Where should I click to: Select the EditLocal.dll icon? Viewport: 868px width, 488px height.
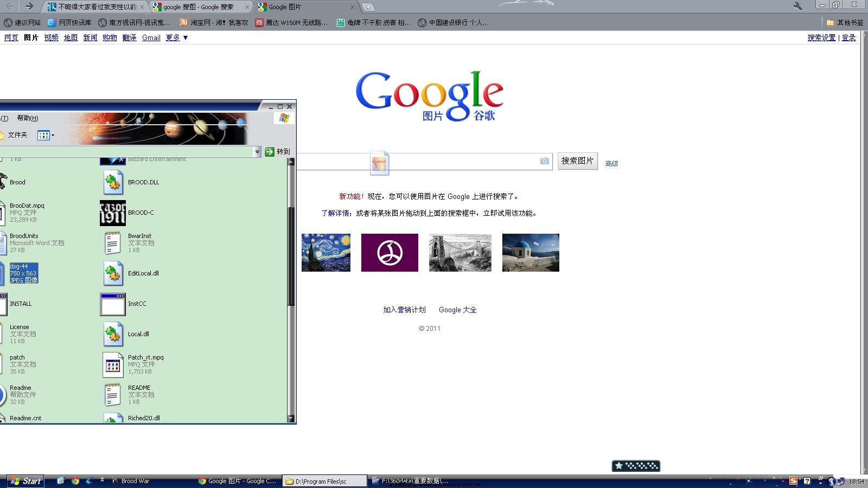pyautogui.click(x=113, y=273)
